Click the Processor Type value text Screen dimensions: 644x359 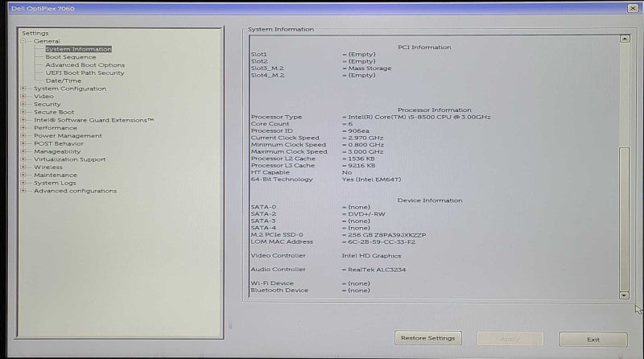(x=419, y=117)
